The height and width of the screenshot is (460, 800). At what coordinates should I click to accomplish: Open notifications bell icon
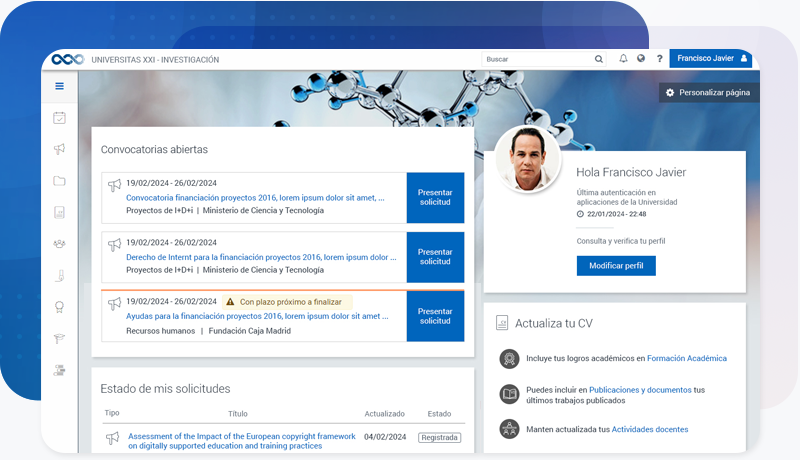623,59
